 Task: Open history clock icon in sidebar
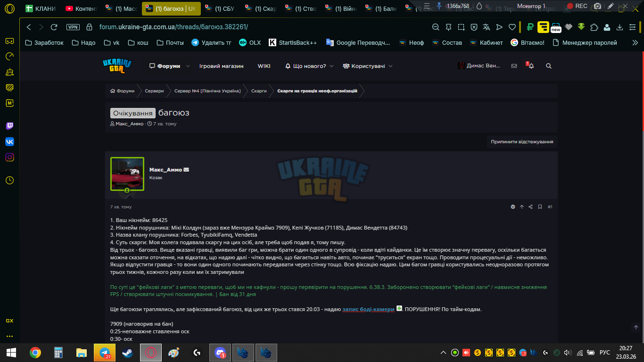pyautogui.click(x=9, y=180)
